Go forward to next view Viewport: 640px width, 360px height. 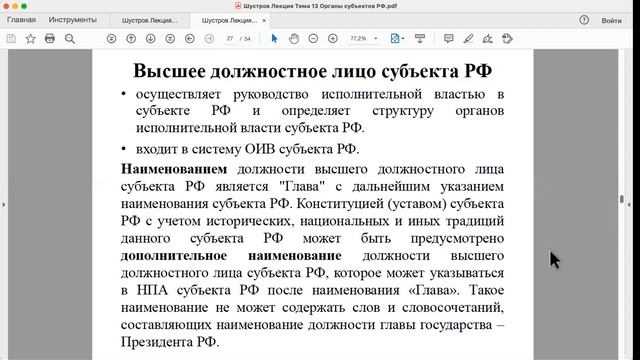pyautogui.click(x=209, y=39)
